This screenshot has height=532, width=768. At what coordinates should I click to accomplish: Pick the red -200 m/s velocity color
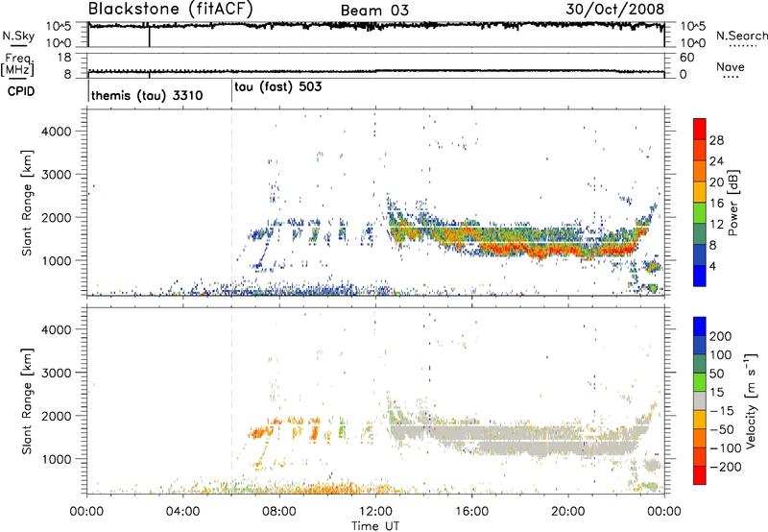(x=700, y=475)
